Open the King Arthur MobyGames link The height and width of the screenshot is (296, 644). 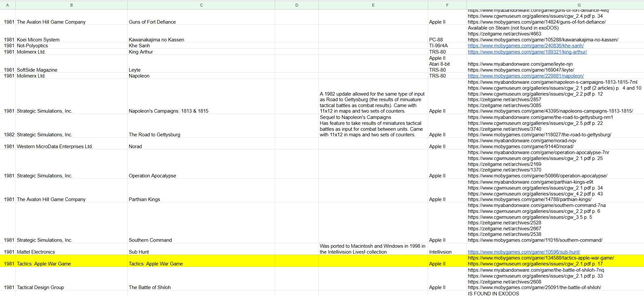click(x=527, y=52)
